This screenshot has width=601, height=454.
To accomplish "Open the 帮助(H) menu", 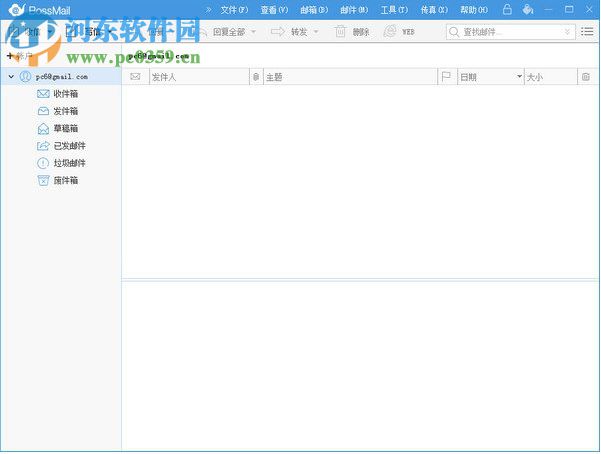I will point(474,10).
